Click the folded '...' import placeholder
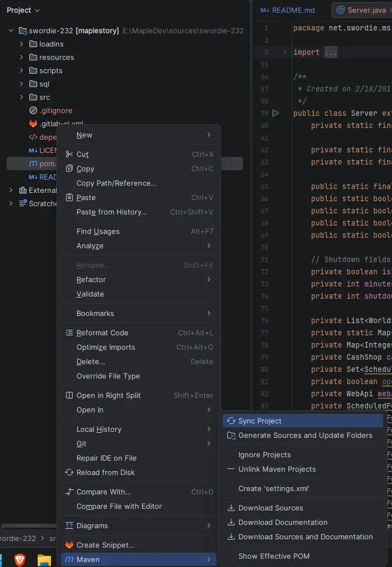This screenshot has height=567, width=392. (x=330, y=53)
